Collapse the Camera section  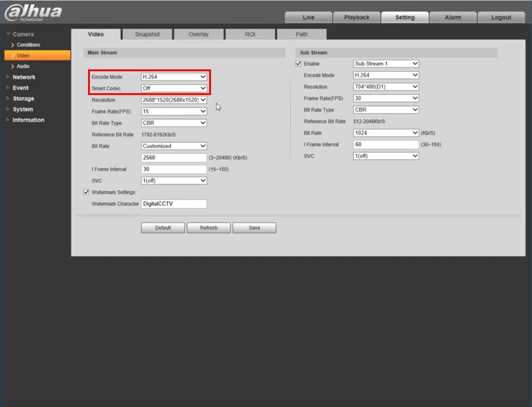point(21,34)
